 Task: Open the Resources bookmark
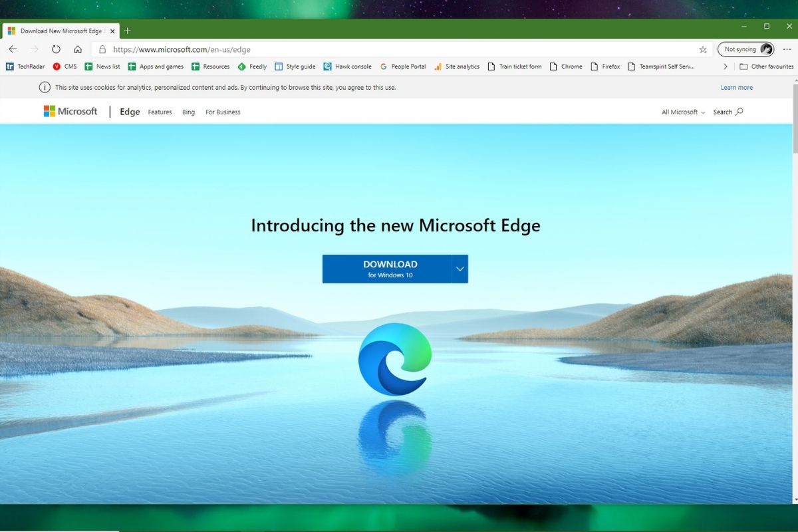210,66
